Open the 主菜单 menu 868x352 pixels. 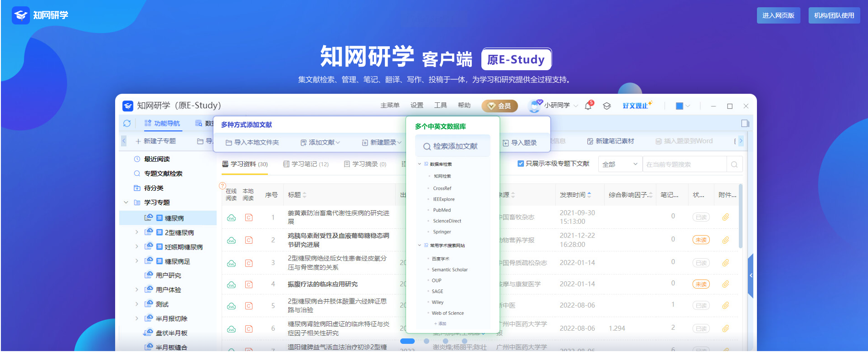pos(390,106)
